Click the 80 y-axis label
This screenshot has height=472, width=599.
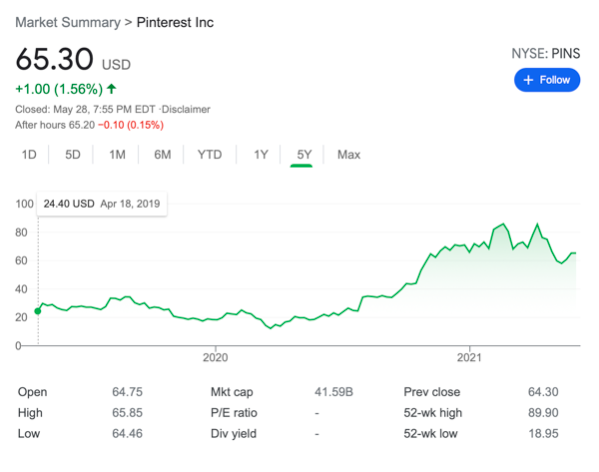[21, 232]
